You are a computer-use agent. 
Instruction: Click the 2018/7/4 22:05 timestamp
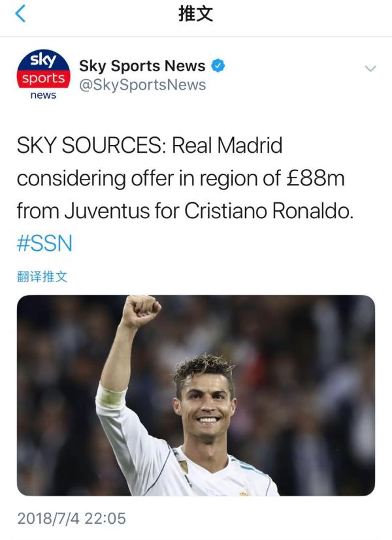tap(72, 518)
